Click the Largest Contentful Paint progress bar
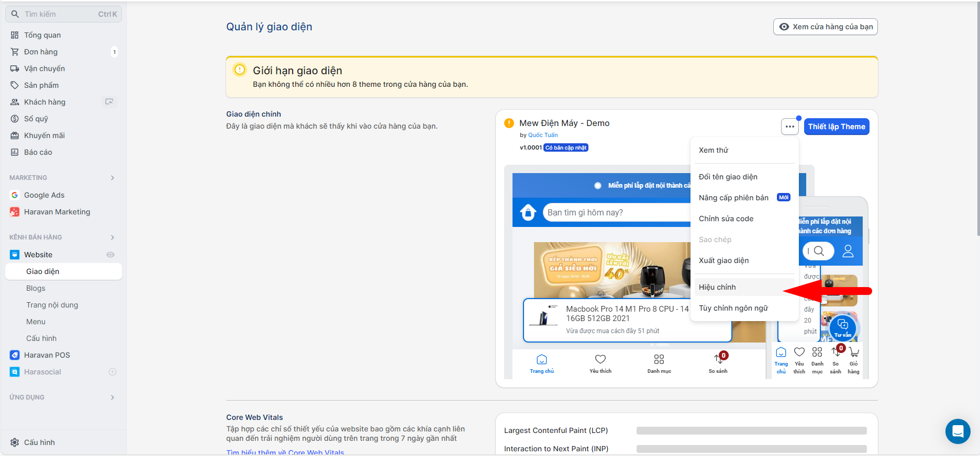 (x=751, y=430)
